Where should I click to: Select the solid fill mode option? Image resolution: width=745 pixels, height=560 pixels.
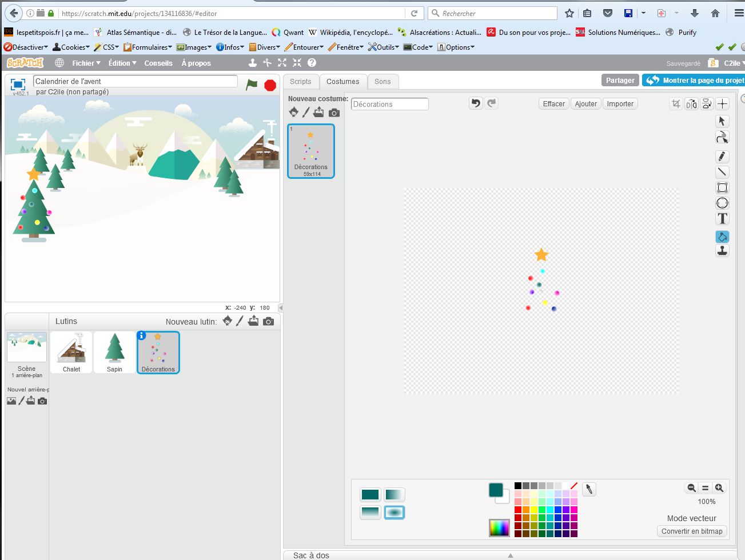[370, 494]
